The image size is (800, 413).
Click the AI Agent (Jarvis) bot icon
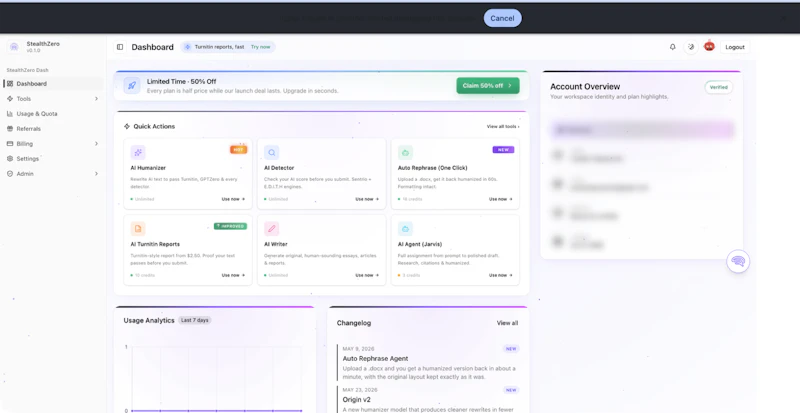[x=405, y=228]
